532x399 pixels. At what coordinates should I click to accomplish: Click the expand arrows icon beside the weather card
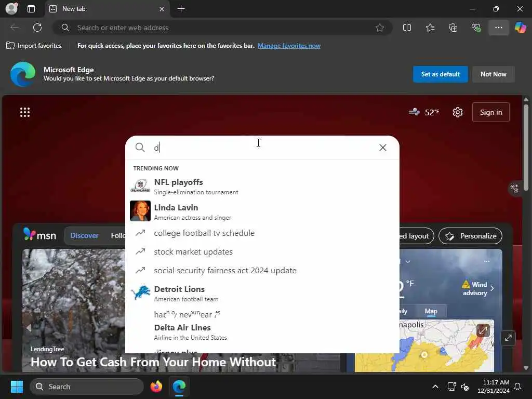point(508,338)
